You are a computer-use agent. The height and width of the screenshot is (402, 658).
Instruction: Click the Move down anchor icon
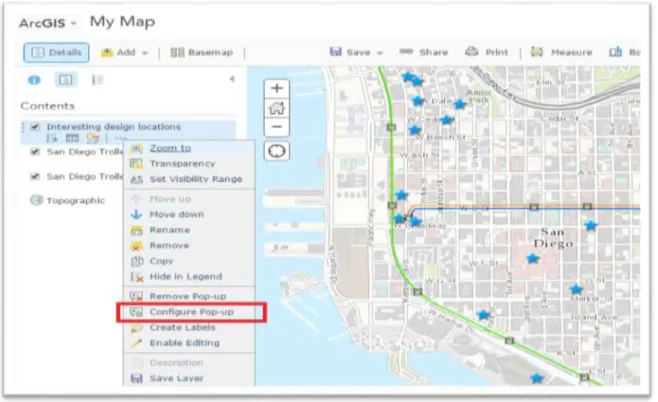click(x=136, y=214)
